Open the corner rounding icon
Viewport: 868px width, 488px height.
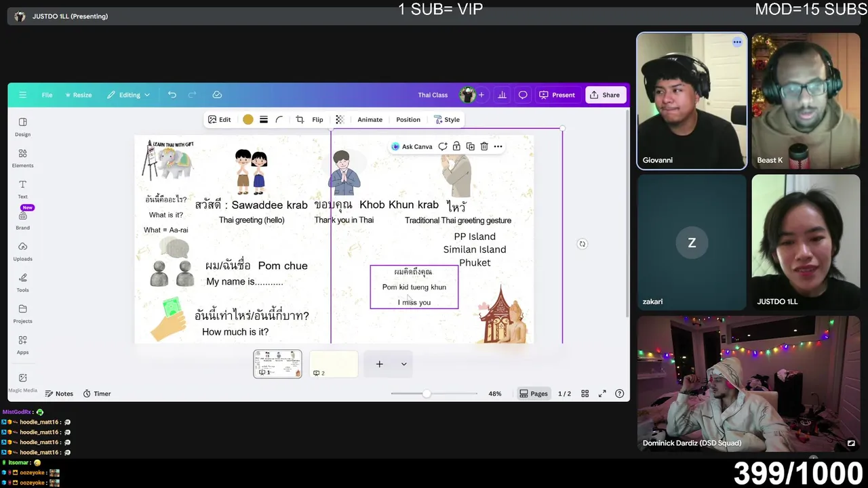click(x=279, y=119)
